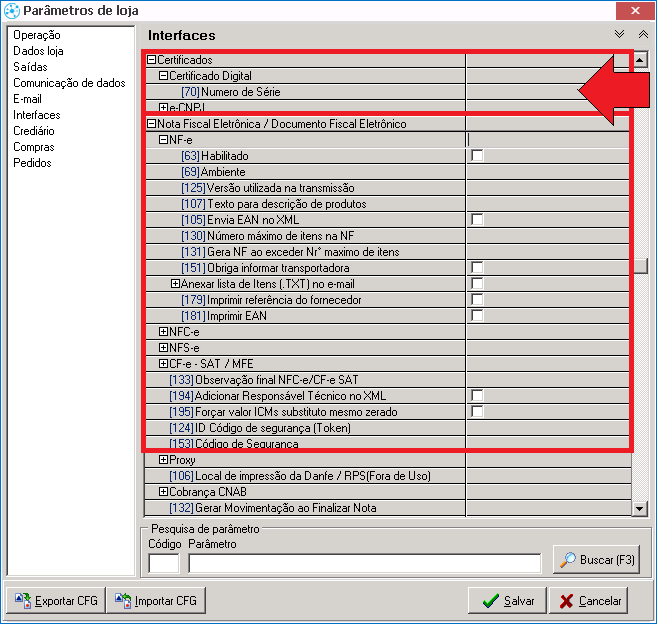Click the Parâmetros de loja title icon

tap(11, 11)
